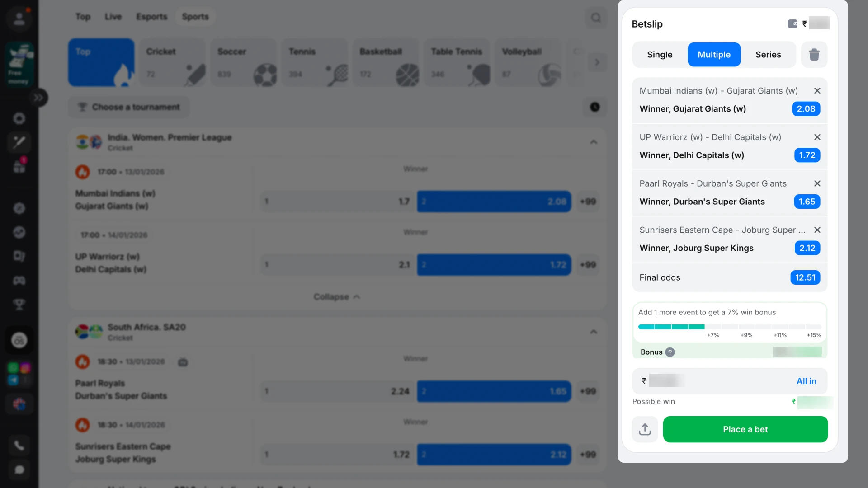
Task: Remove the Sunrisers Eastern Cape selection
Action: coord(817,230)
